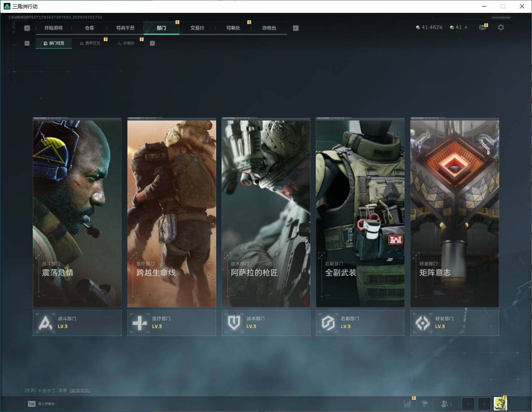
Task: Click the plus icon beside 41 currency
Action: (x=466, y=27)
